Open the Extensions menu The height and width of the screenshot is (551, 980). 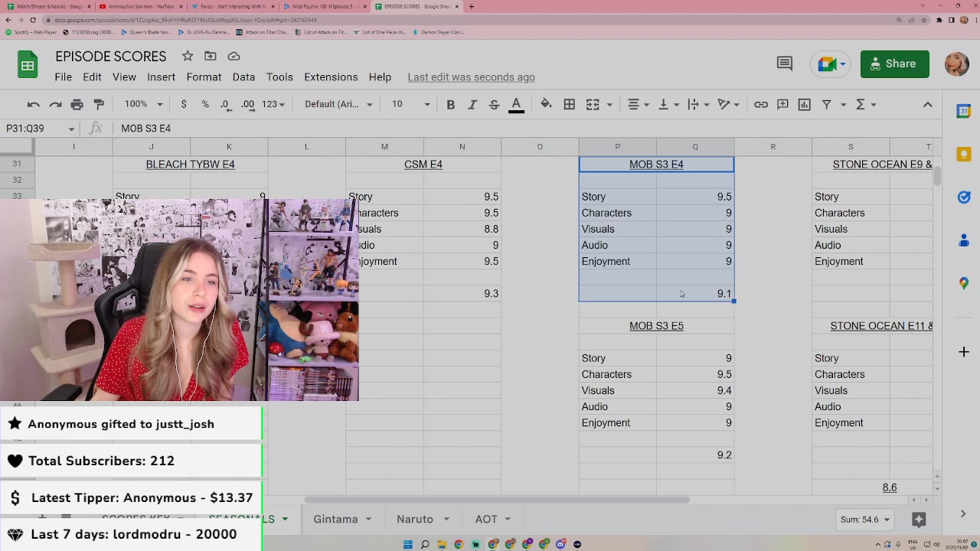click(331, 77)
